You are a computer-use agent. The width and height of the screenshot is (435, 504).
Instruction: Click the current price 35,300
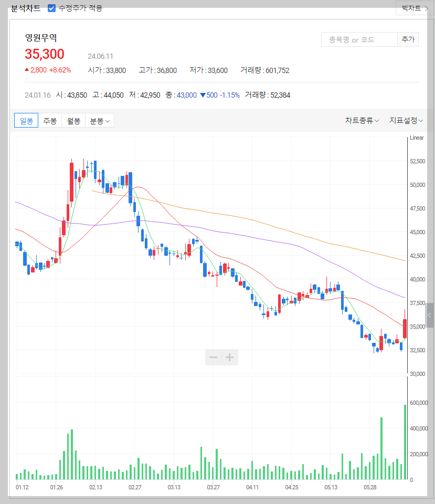[x=45, y=54]
